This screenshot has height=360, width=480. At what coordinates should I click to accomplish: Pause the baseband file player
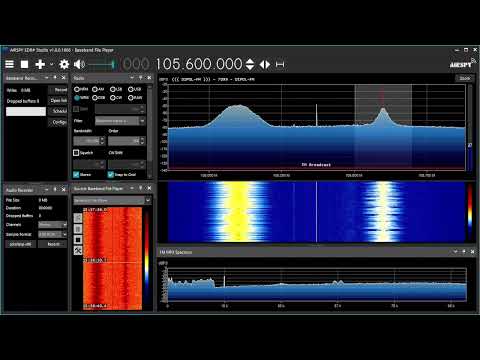point(78,229)
